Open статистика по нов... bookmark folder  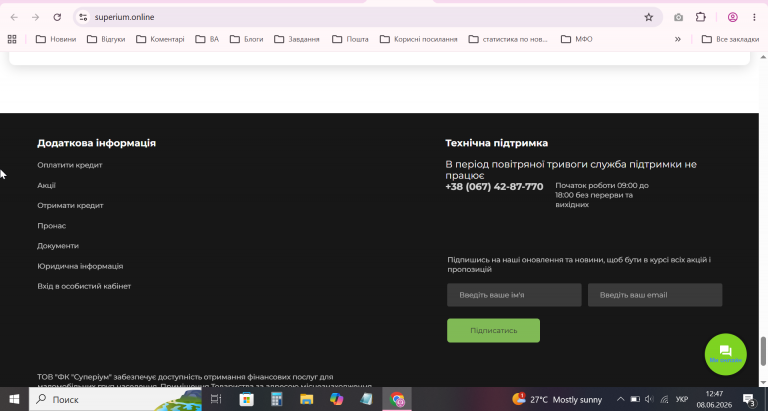[508, 39]
